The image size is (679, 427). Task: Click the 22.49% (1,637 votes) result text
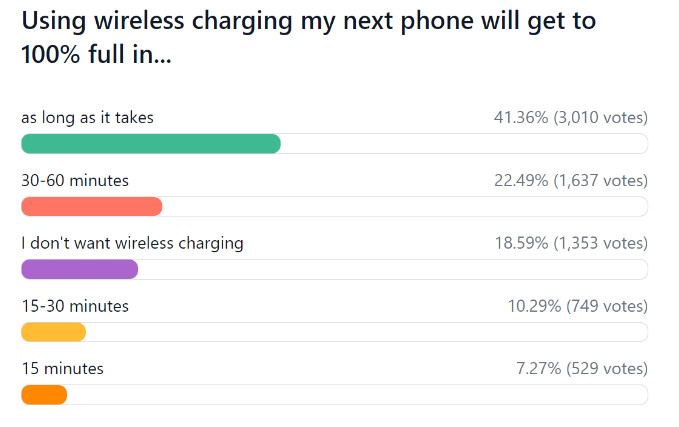click(571, 180)
